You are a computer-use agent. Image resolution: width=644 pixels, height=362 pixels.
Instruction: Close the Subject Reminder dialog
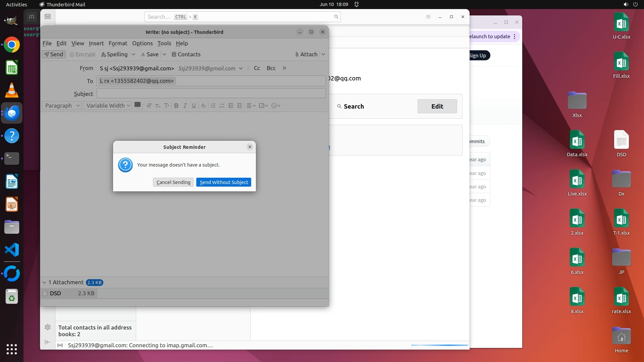coord(250,147)
